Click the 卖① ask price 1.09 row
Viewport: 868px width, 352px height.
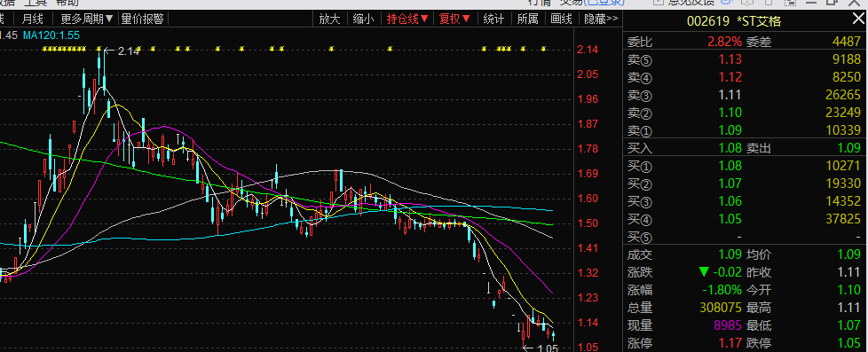745,130
